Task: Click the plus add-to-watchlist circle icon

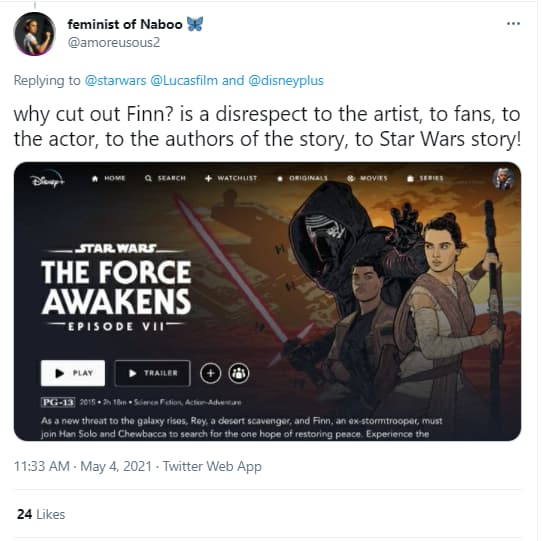Action: (x=211, y=373)
